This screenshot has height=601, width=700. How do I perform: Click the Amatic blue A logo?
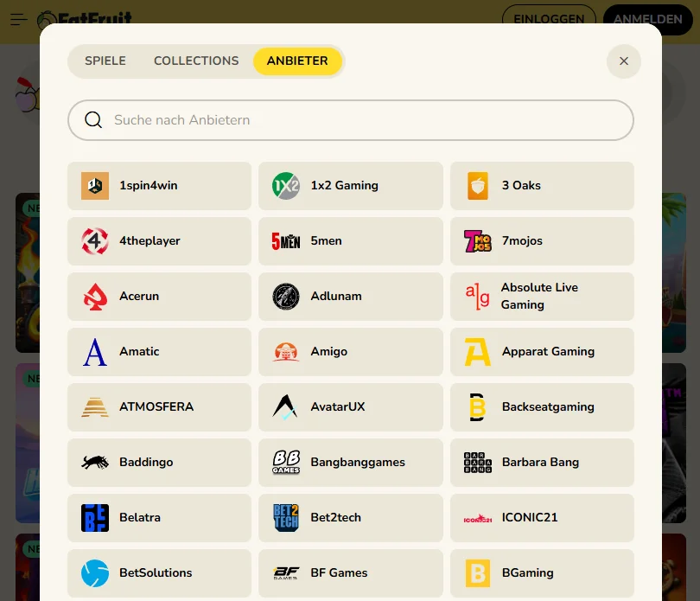click(x=95, y=352)
